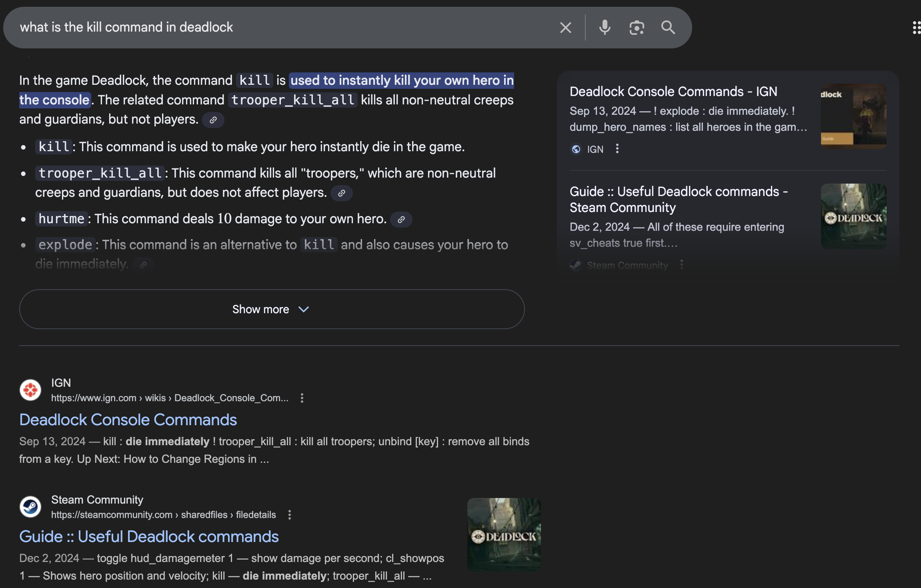Click source link icon after 'not players.' paragraph
The width and height of the screenshot is (921, 588).
click(x=213, y=120)
